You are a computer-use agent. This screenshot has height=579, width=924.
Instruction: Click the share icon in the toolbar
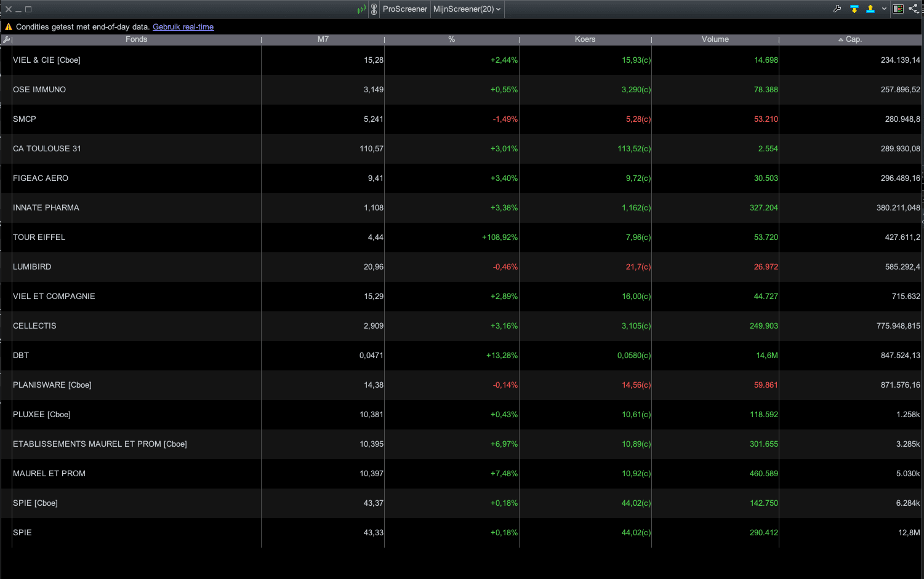coord(914,9)
